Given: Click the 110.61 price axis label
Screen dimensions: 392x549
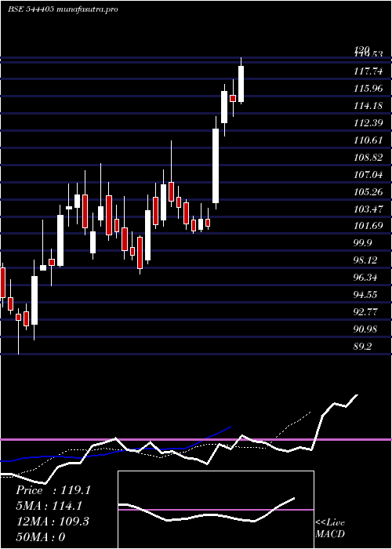Looking at the screenshot, I should (x=368, y=140).
